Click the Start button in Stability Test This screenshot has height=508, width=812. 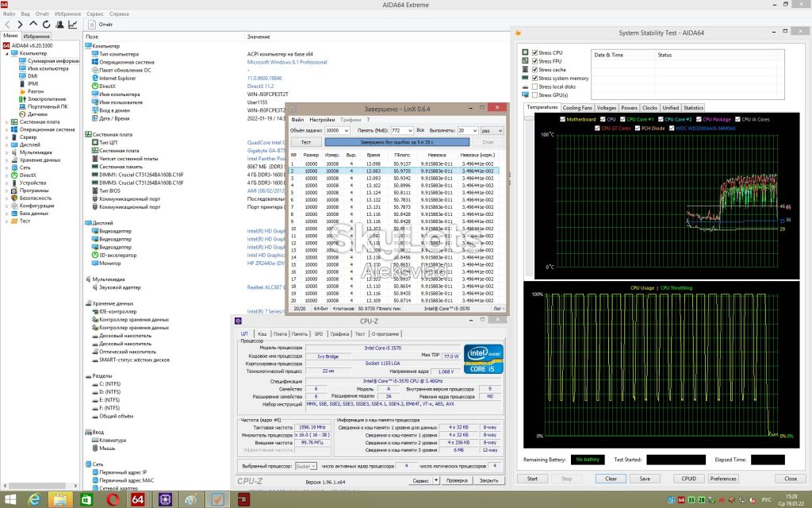coord(532,479)
